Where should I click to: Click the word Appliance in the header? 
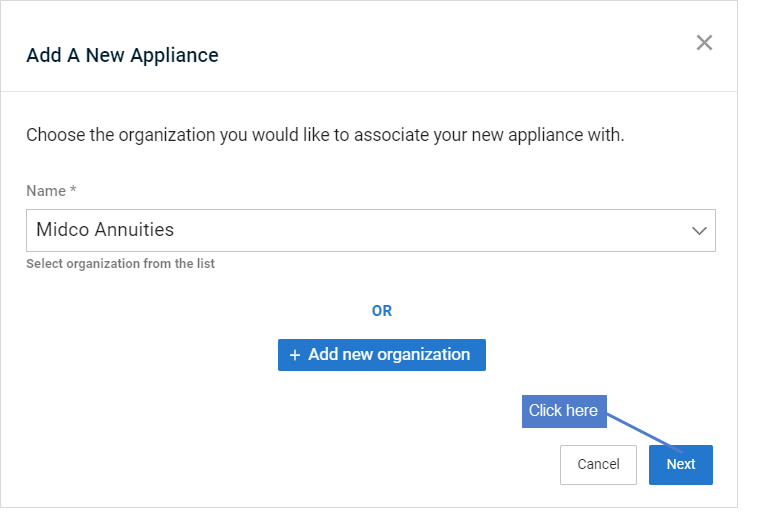(174, 56)
